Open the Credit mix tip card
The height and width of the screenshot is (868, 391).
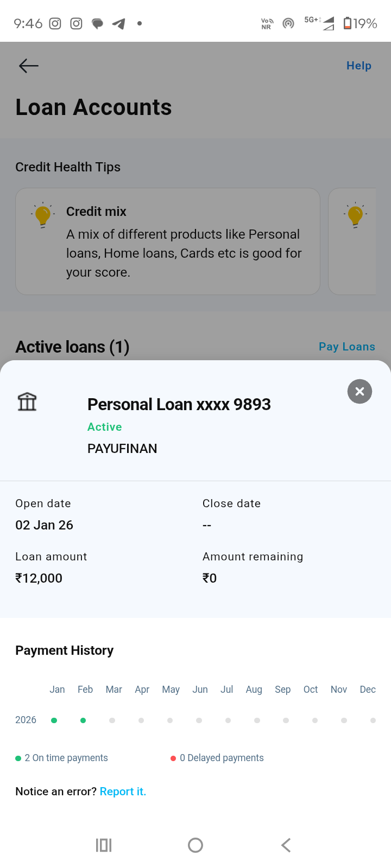(167, 241)
